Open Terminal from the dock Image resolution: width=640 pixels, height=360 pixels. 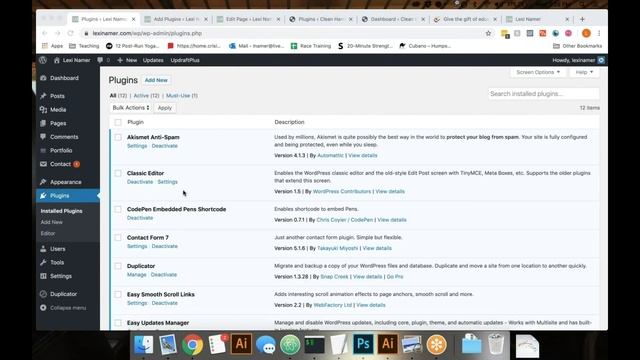(314, 344)
